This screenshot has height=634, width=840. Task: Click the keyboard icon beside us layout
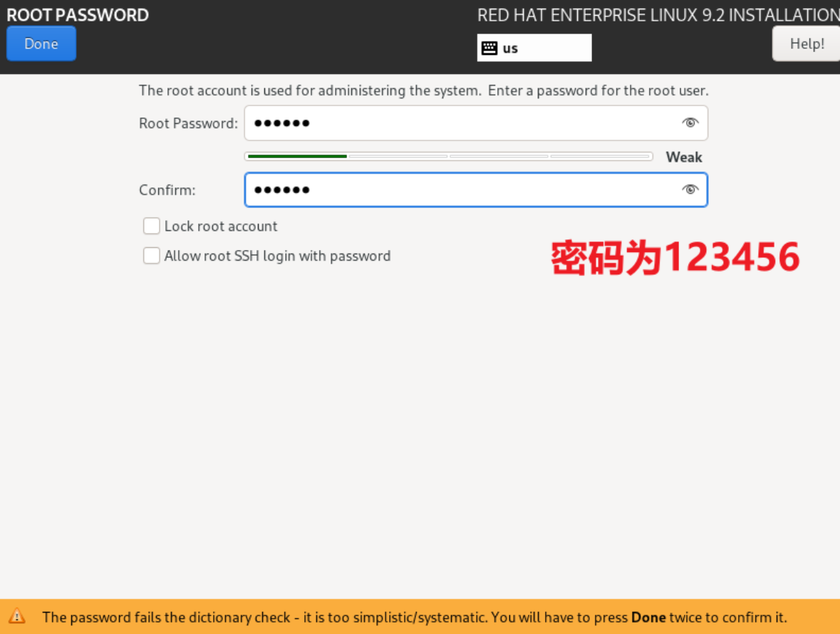pos(489,48)
